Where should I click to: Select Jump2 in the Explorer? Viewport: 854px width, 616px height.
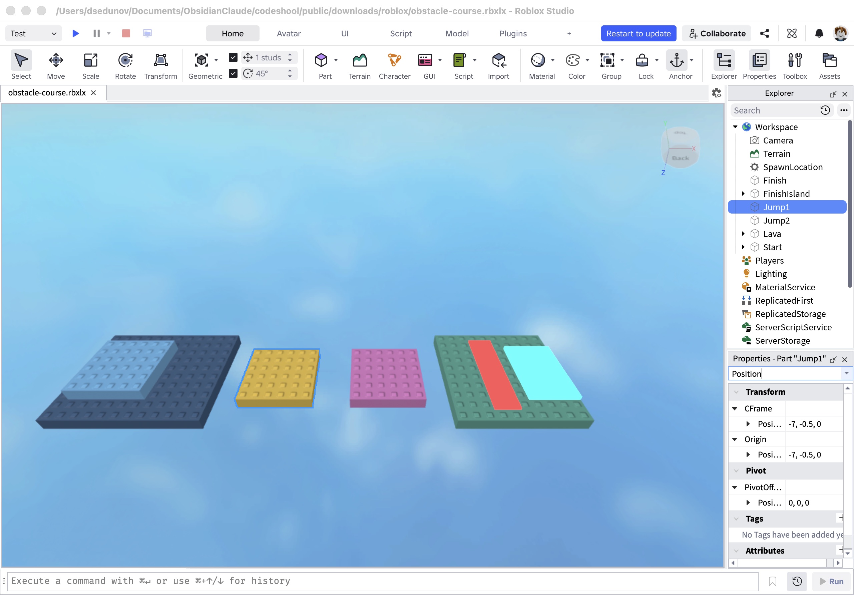pos(776,220)
